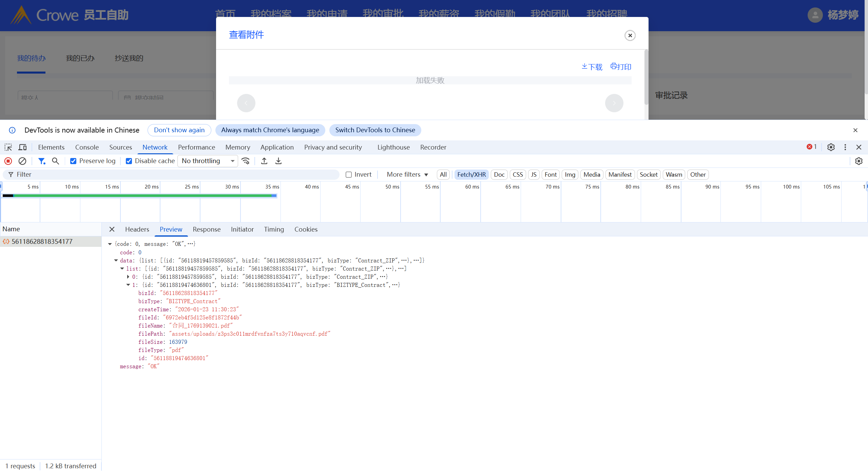This screenshot has width=868, height=471.
Task: Click the export HAR download icon
Action: click(x=278, y=161)
